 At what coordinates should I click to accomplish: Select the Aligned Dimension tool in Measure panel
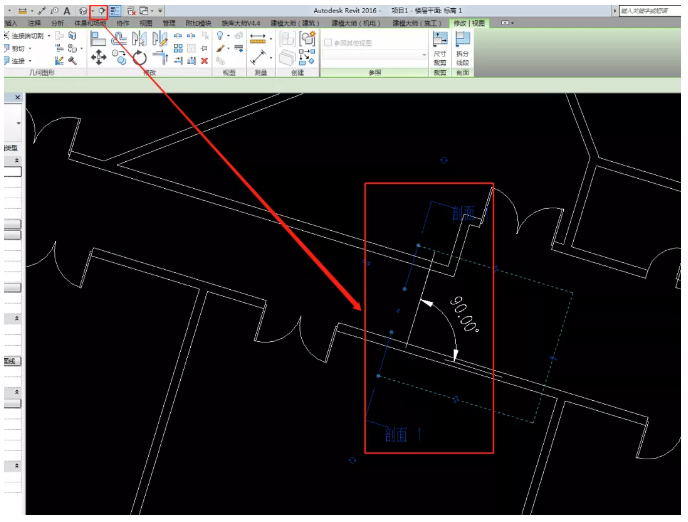click(258, 39)
